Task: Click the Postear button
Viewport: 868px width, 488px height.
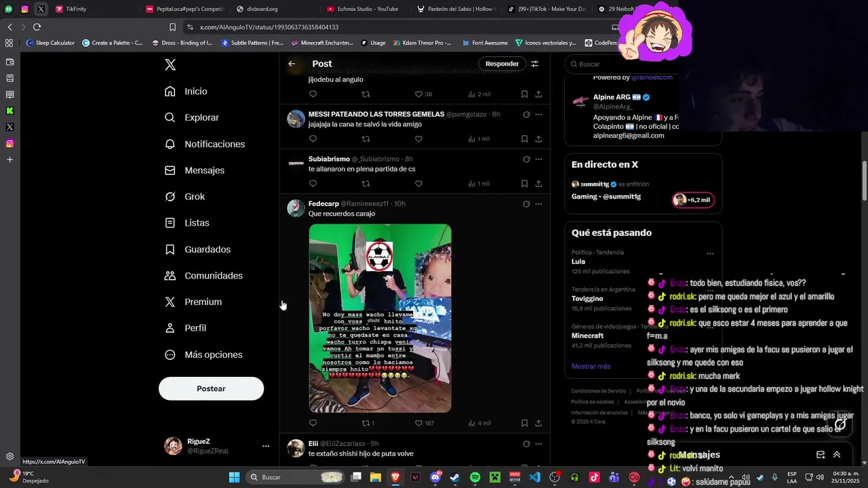Action: 211,388
